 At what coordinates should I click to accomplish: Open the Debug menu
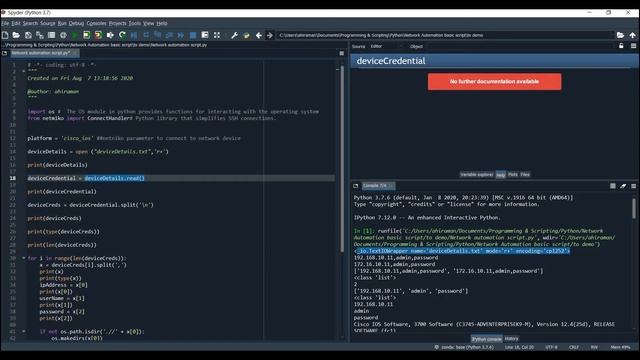click(76, 23)
